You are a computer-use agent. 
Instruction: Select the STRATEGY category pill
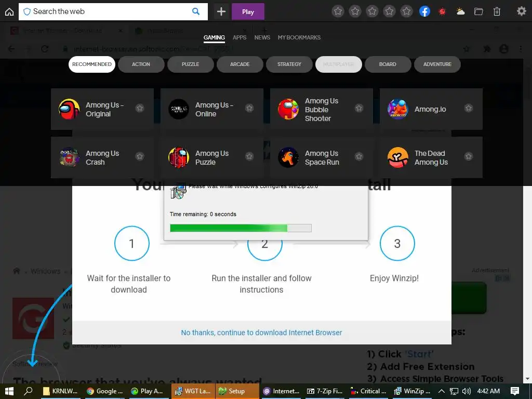click(289, 64)
